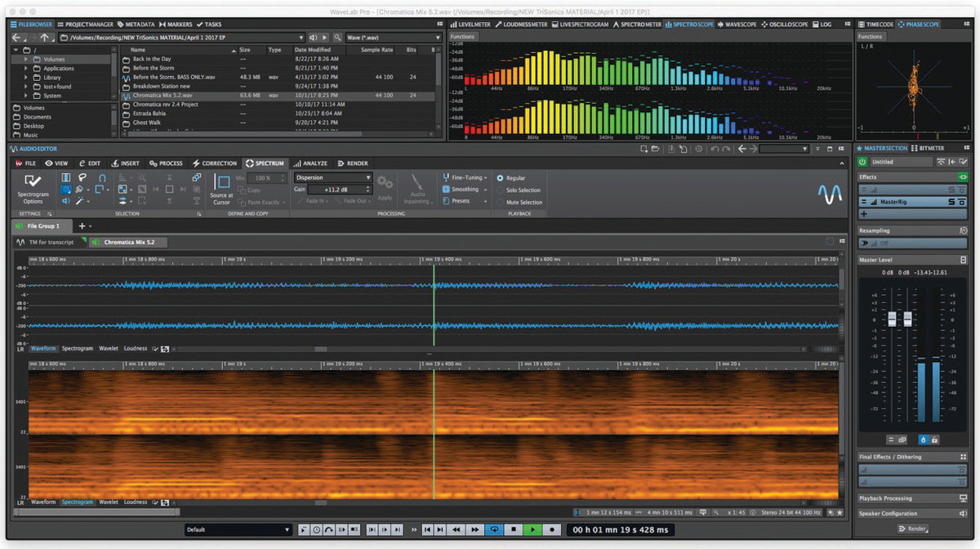The height and width of the screenshot is (549, 980).
Task: Go up one folder in File Browser
Action: 45,38
